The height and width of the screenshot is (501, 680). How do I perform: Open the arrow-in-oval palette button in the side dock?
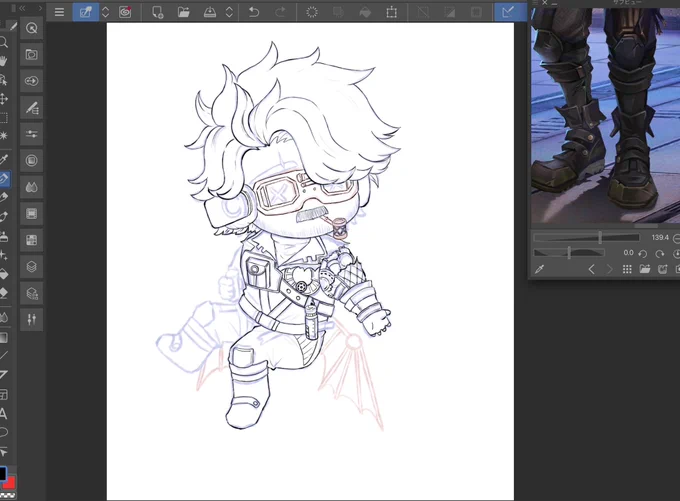pyautogui.click(x=31, y=81)
